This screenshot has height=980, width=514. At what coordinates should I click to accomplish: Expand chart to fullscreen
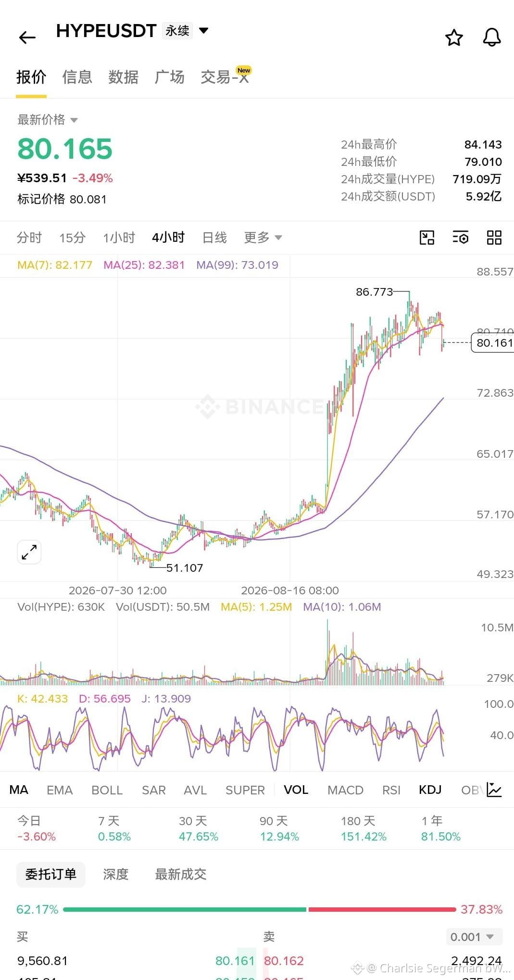tap(29, 552)
